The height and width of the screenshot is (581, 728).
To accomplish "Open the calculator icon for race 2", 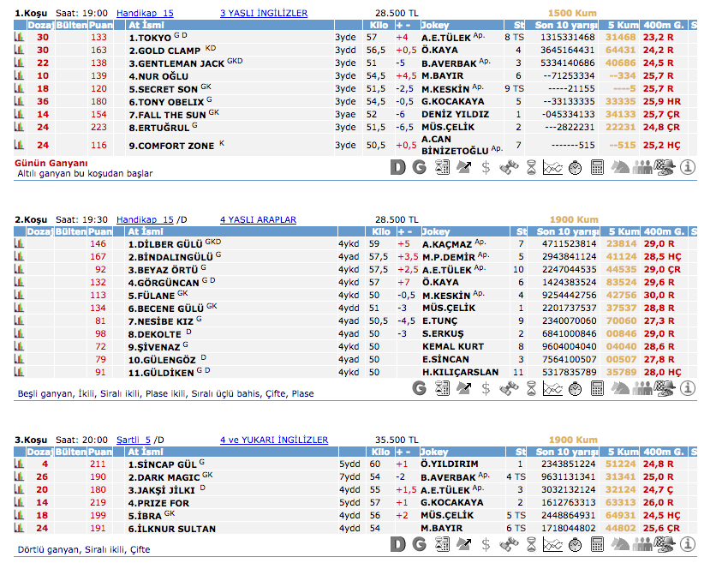I will (x=598, y=388).
